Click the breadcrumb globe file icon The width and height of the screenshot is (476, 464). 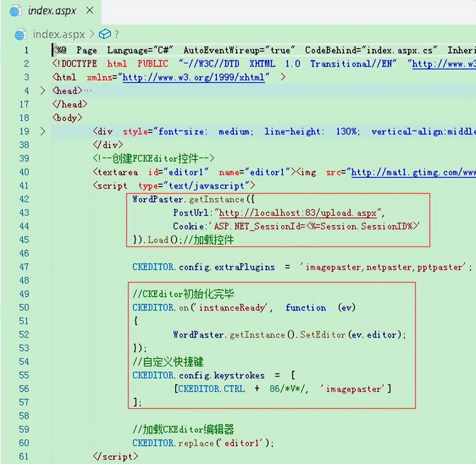click(20, 35)
